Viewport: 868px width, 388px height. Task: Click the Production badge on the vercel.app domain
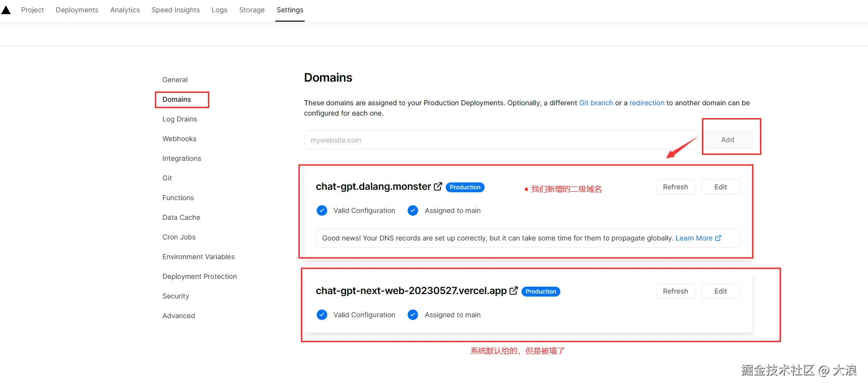(x=541, y=292)
